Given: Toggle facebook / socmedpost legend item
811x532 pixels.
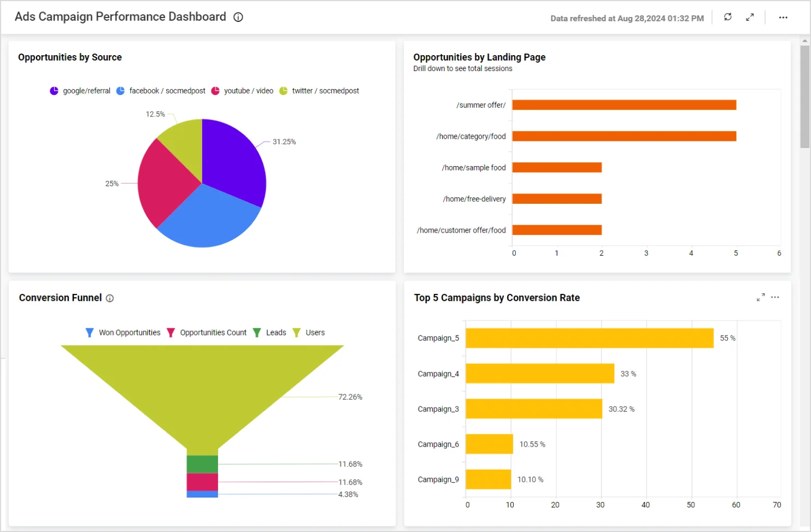Looking at the screenshot, I should 161,91.
